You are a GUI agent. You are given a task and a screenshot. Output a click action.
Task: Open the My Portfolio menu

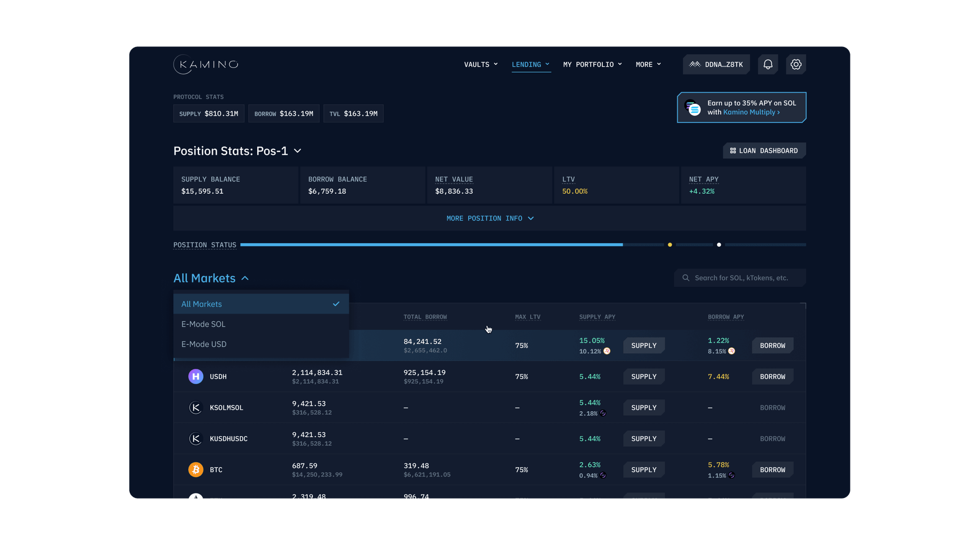tap(593, 64)
